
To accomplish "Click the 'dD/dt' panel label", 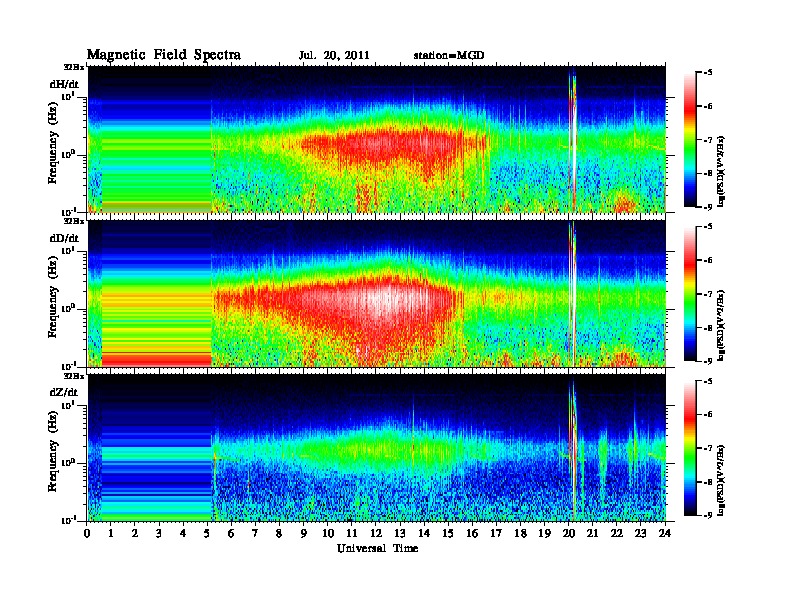I will click(64, 238).
